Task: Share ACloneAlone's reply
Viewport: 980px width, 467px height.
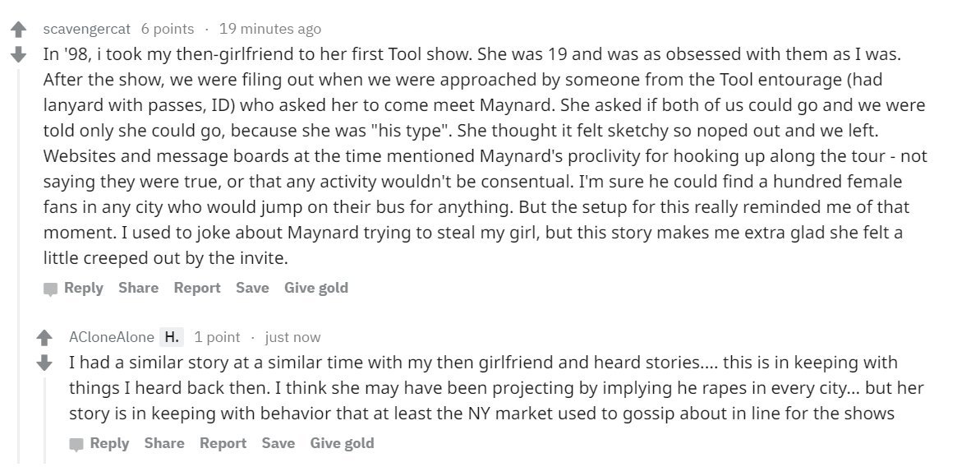Action: pos(164,443)
